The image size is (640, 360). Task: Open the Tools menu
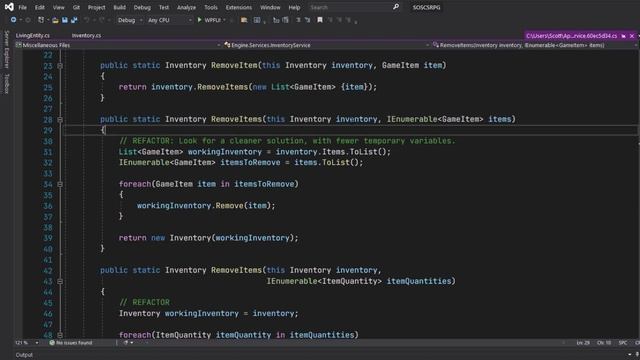pos(211,7)
